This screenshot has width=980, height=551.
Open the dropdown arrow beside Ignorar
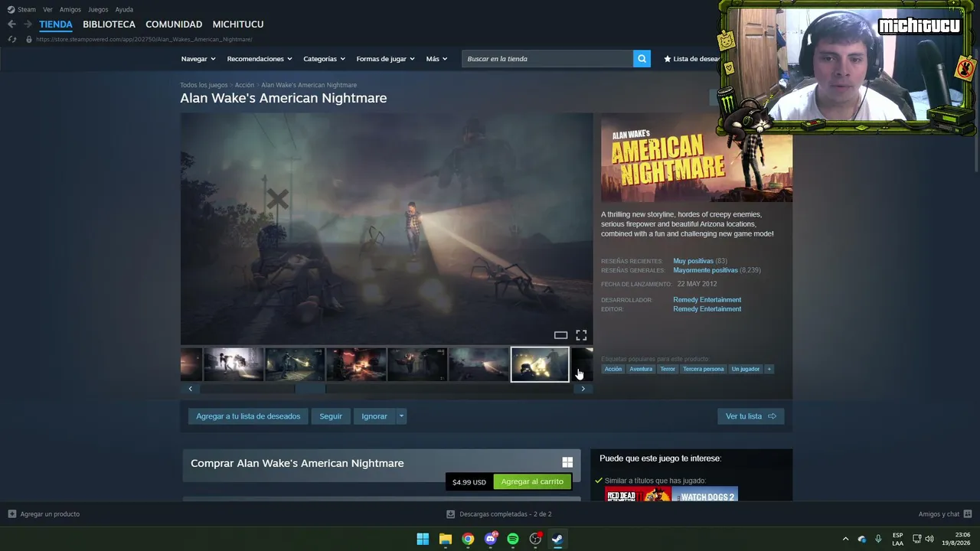[401, 416]
